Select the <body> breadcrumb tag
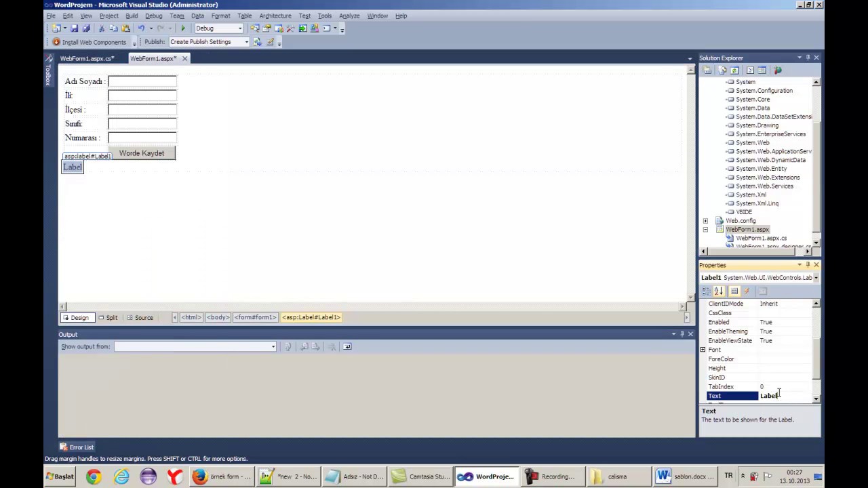The image size is (868, 488). (218, 317)
